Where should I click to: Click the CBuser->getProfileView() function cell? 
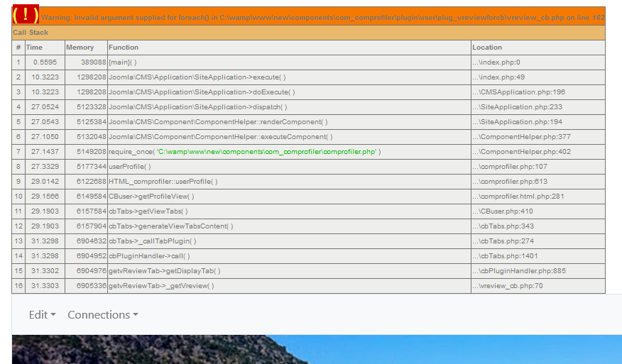pos(151,197)
